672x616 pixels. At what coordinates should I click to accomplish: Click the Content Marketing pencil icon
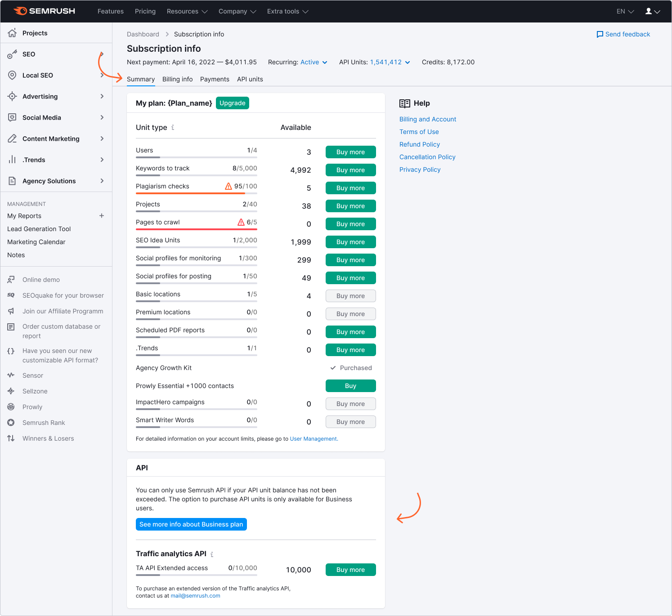(12, 138)
